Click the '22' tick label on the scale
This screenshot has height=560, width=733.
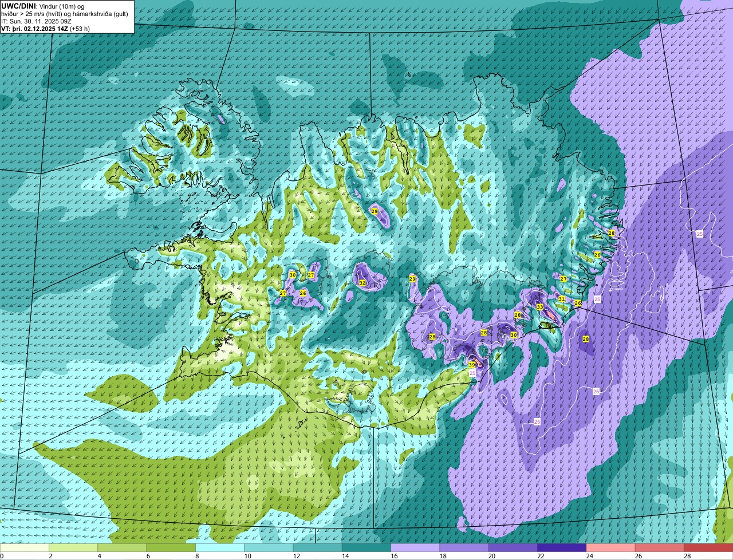coord(541,556)
